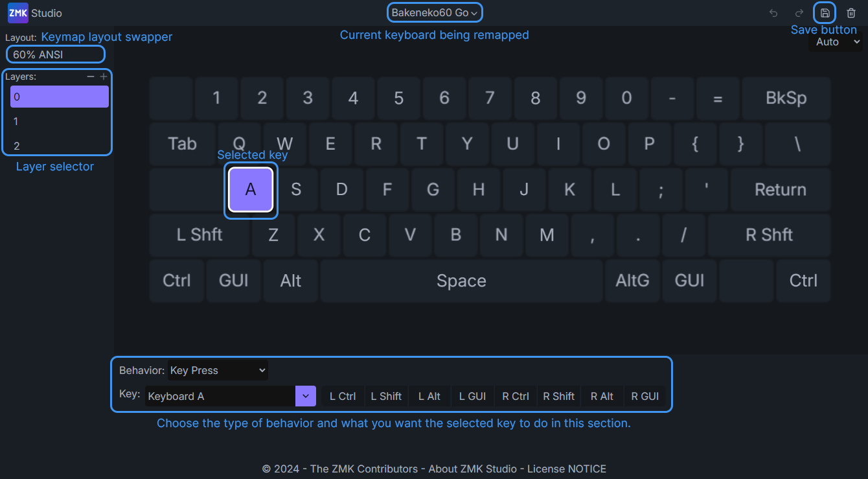Toggle the L Ctrl modifier
868x479 pixels.
point(343,396)
